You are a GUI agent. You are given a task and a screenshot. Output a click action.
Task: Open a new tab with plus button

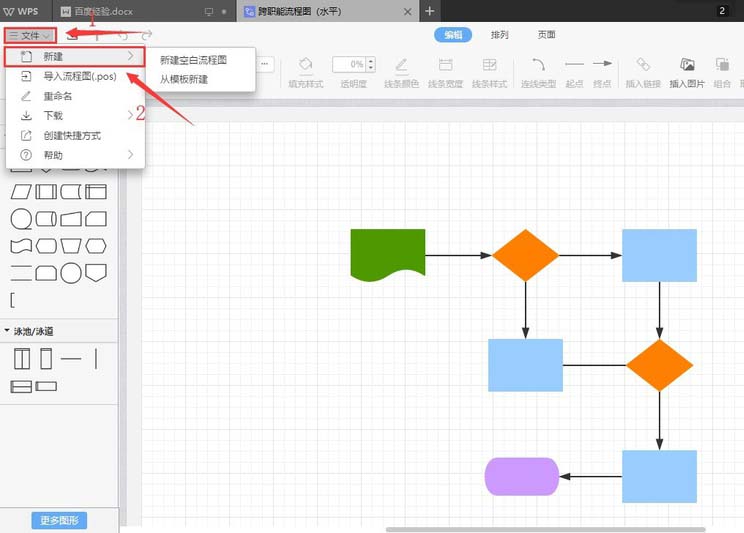[x=430, y=11]
